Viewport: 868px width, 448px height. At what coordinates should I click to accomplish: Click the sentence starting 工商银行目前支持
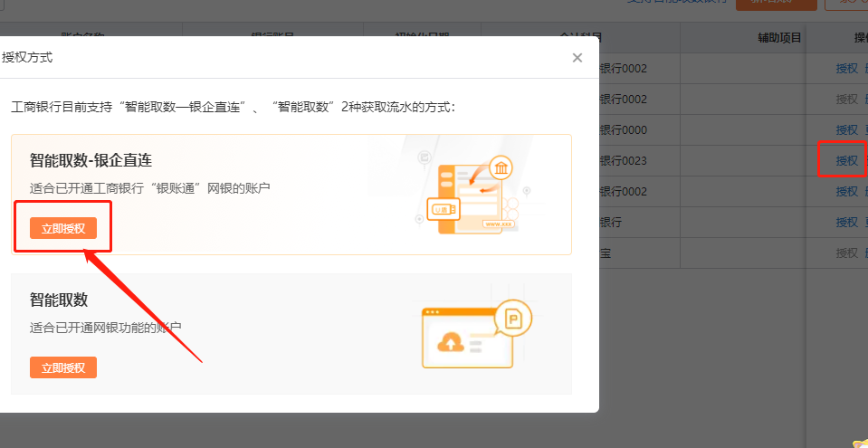coord(233,107)
